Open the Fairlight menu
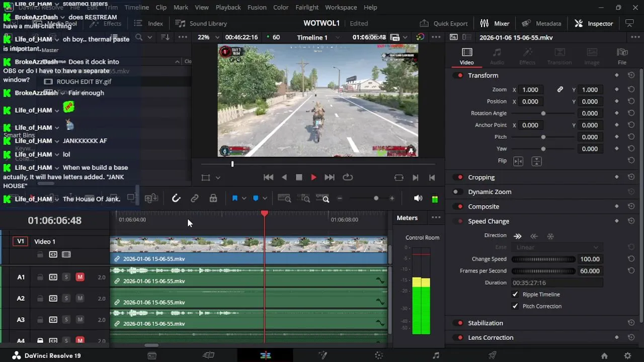Screen dimensions: 644x362 307,8
